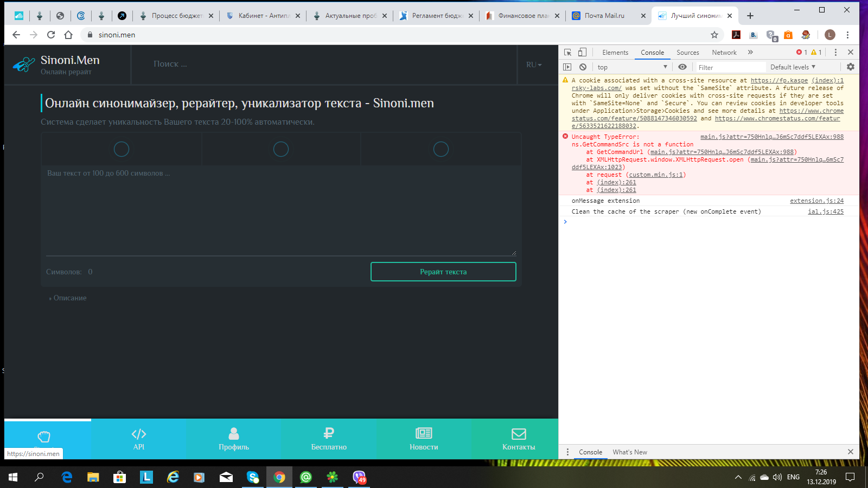The height and width of the screenshot is (488, 868).
Task: Open extension.js:24 source link
Action: click(x=816, y=201)
